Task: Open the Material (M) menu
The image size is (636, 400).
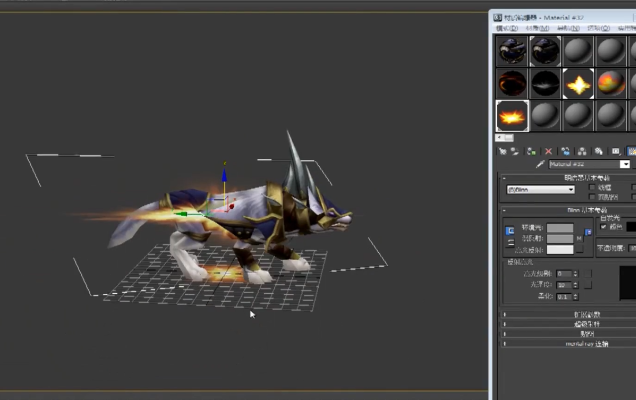Action: (537, 28)
